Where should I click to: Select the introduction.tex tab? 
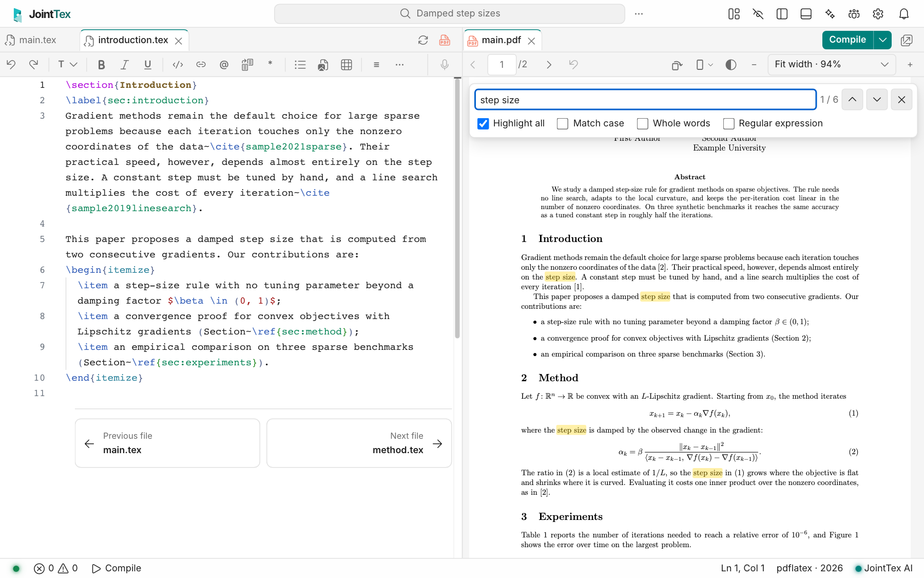(133, 40)
